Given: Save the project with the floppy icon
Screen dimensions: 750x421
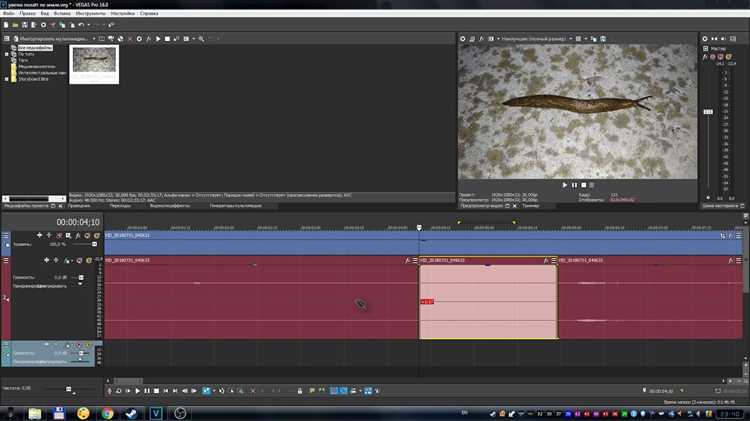Looking at the screenshot, I should pos(24,25).
